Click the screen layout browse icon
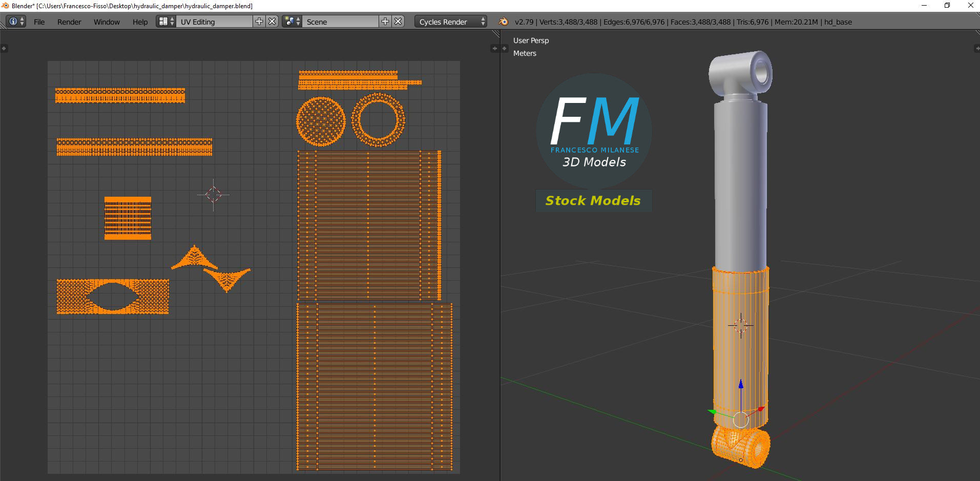 pos(166,22)
